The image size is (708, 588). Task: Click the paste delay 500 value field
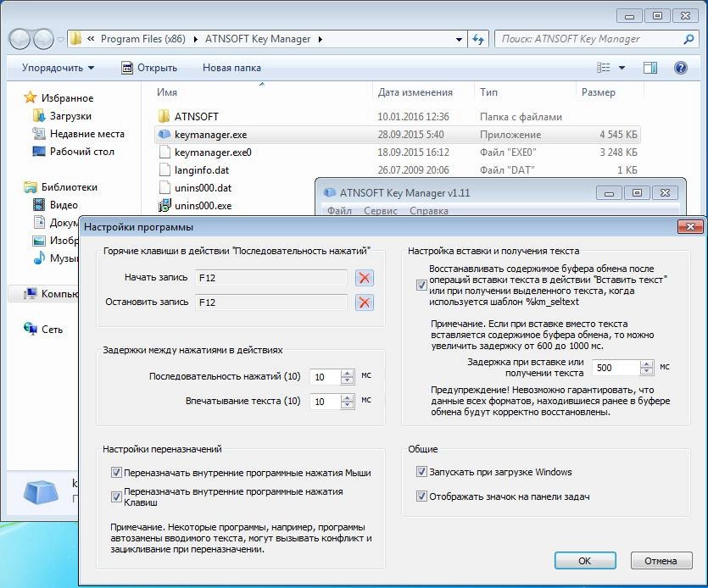pos(616,368)
